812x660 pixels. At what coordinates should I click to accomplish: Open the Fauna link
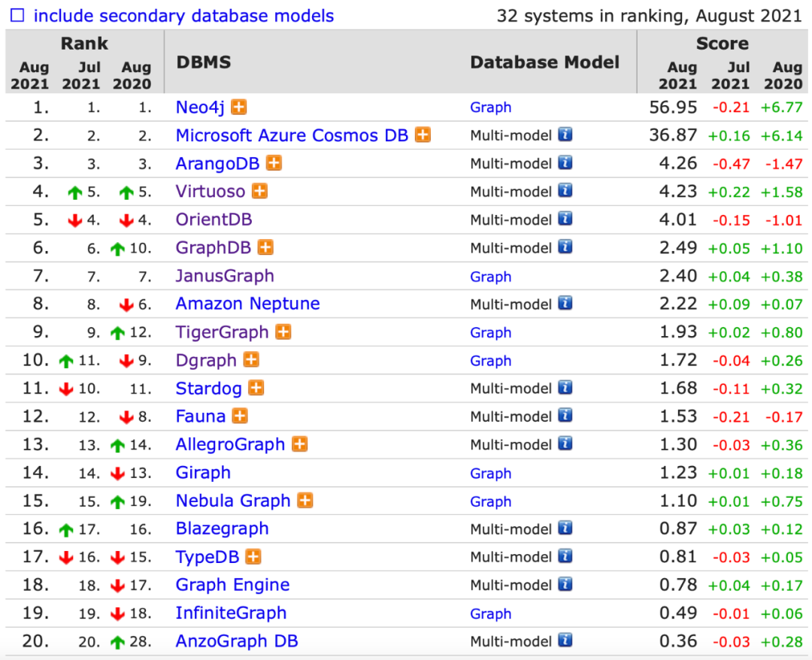click(x=201, y=416)
